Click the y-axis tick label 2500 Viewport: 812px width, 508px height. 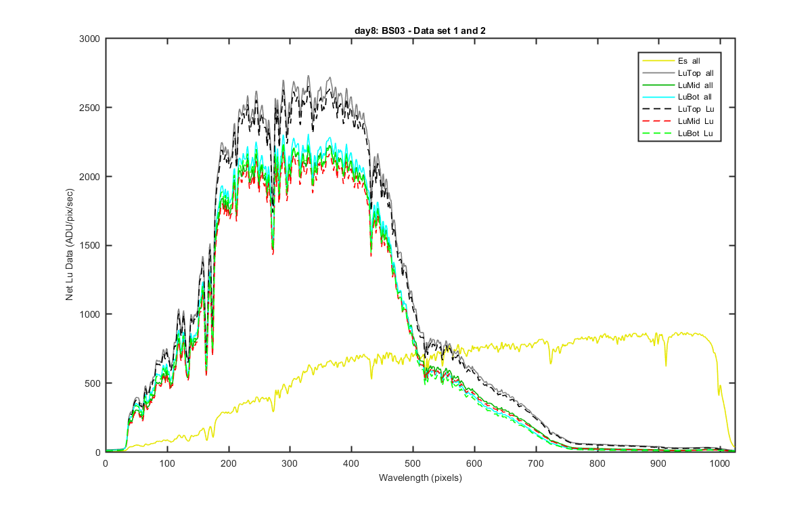[89, 108]
